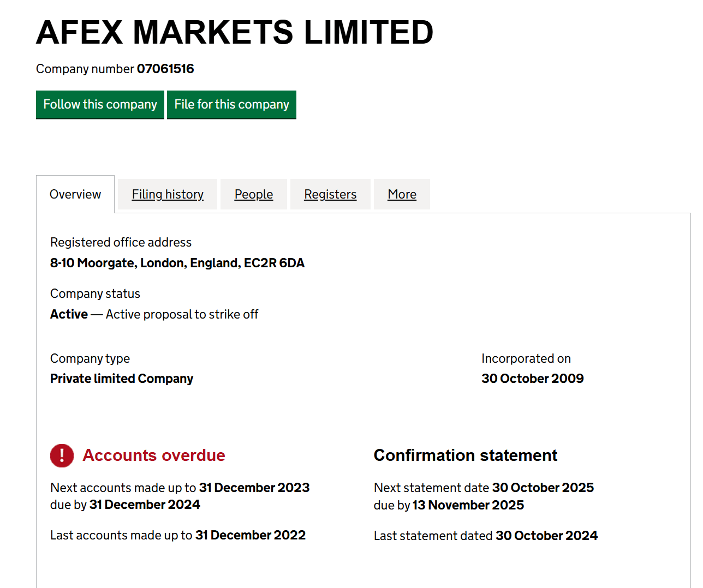Click the Company status label
Image resolution: width=703 pixels, height=588 pixels.
tap(95, 293)
